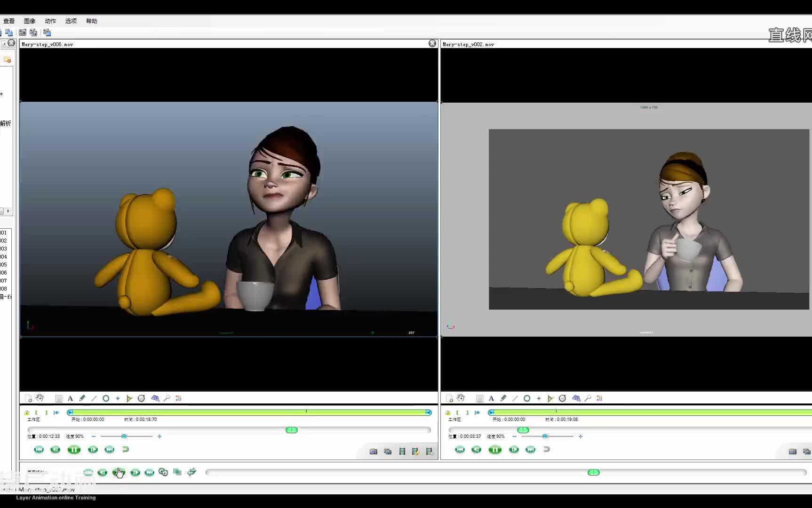
Task: Select the perspective grid tool in right player
Action: 576,398
